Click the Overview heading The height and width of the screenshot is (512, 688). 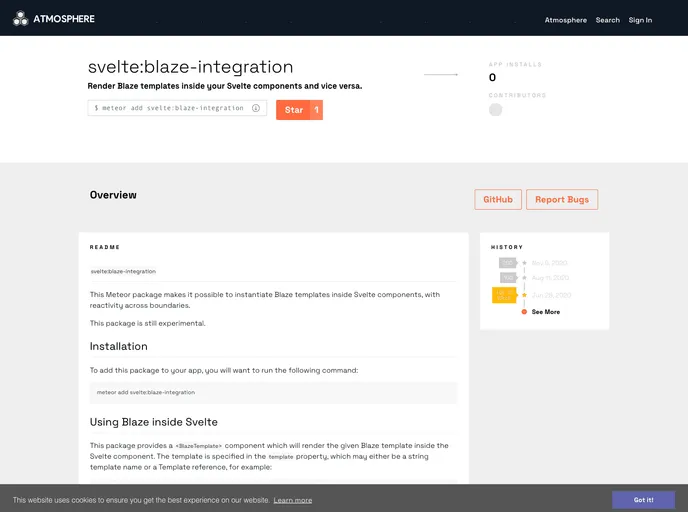[x=113, y=195]
